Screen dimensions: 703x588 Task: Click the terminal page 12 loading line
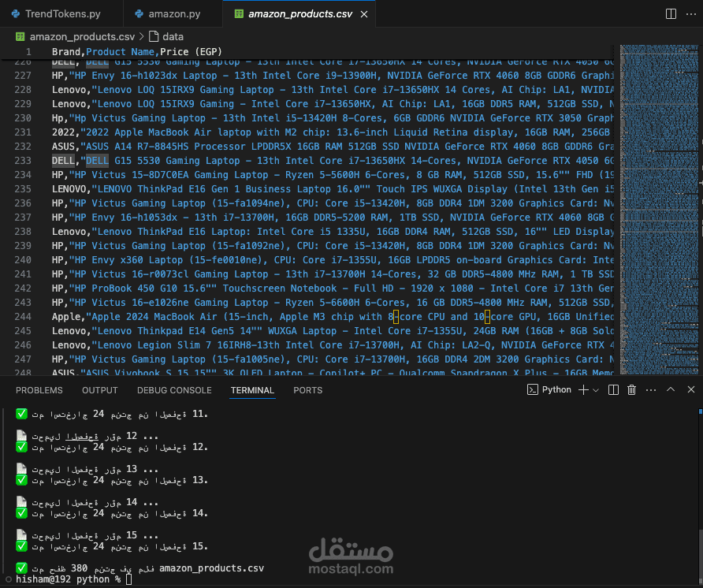(x=87, y=436)
